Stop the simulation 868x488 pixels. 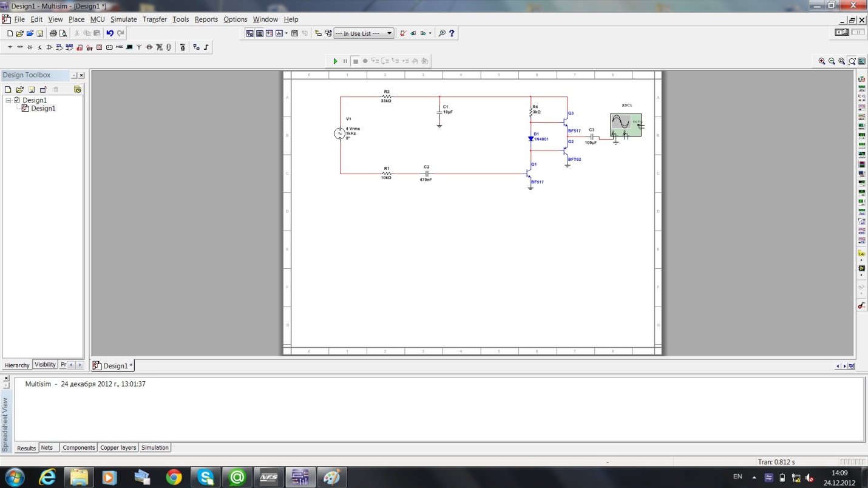pos(356,61)
